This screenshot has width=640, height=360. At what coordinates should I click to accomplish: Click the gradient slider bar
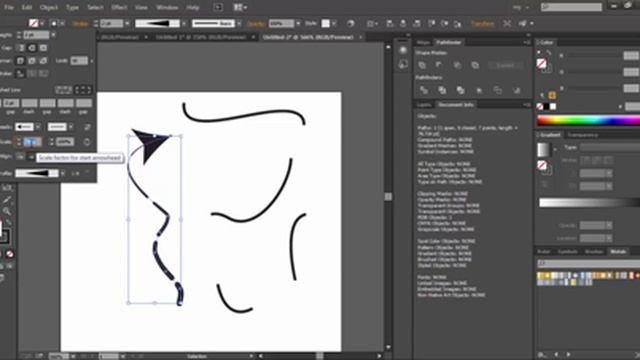point(589,202)
